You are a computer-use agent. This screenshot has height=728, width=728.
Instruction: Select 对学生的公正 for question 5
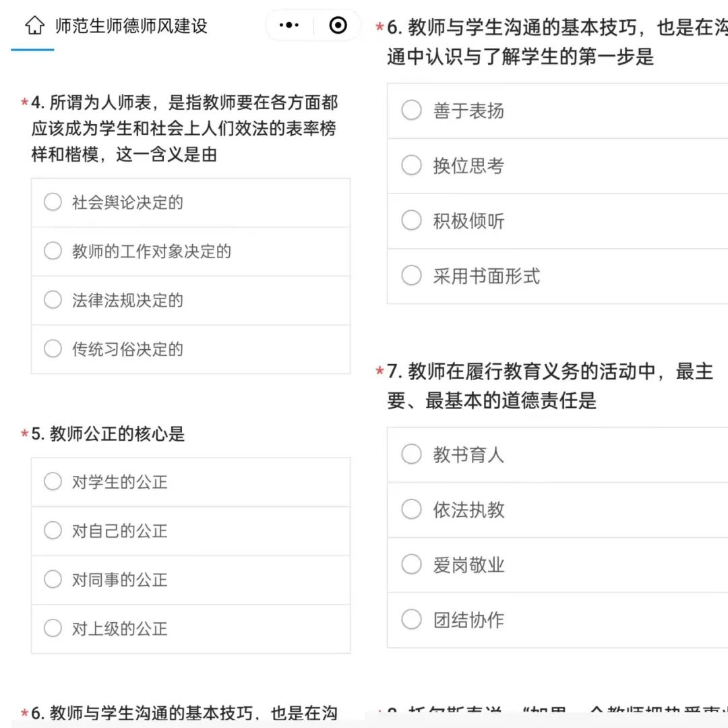pos(53,482)
